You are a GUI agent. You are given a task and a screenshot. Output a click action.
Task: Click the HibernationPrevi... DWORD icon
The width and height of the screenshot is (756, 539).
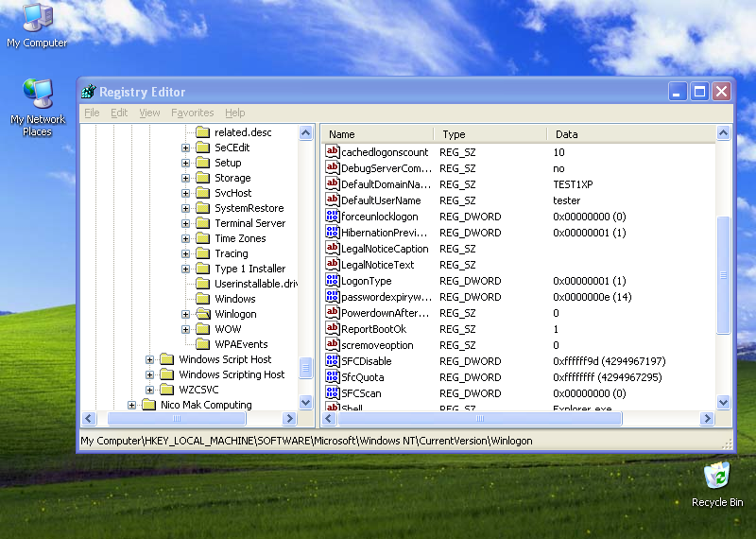click(333, 232)
